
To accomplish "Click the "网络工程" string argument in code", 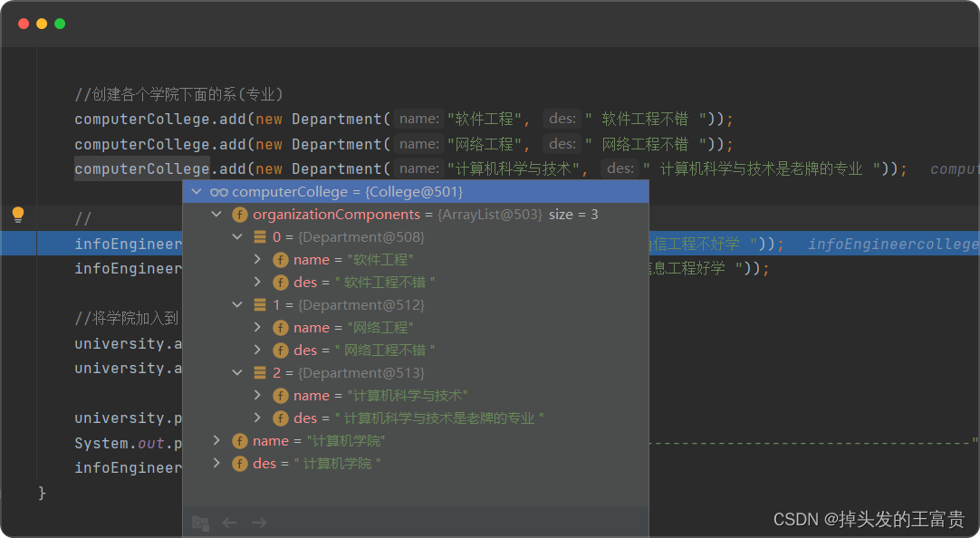I will click(485, 144).
